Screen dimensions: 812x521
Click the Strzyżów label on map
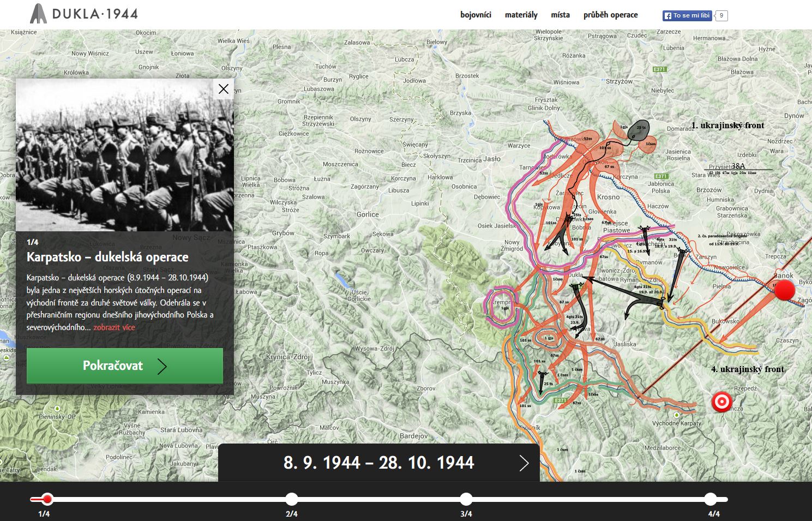pos(619,81)
